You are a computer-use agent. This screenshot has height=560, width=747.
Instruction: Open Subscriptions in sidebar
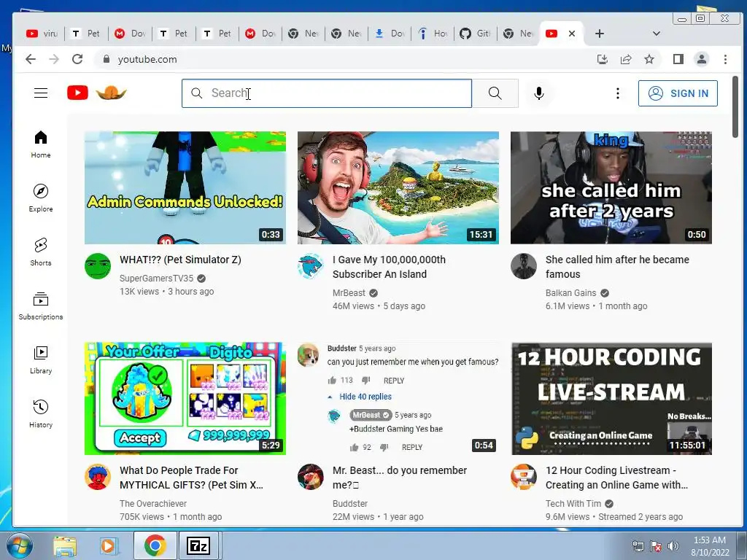click(41, 306)
